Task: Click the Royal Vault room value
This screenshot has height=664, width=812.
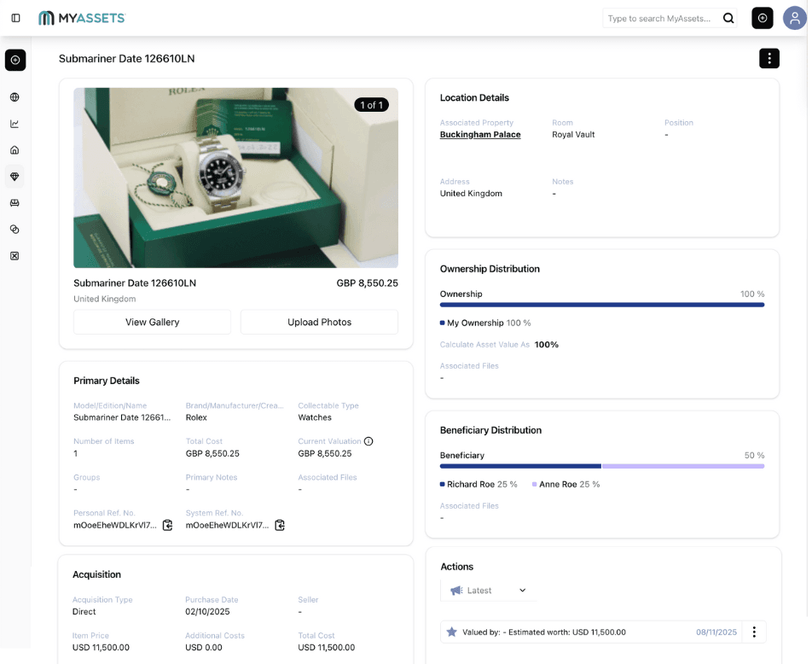Action: point(573,135)
